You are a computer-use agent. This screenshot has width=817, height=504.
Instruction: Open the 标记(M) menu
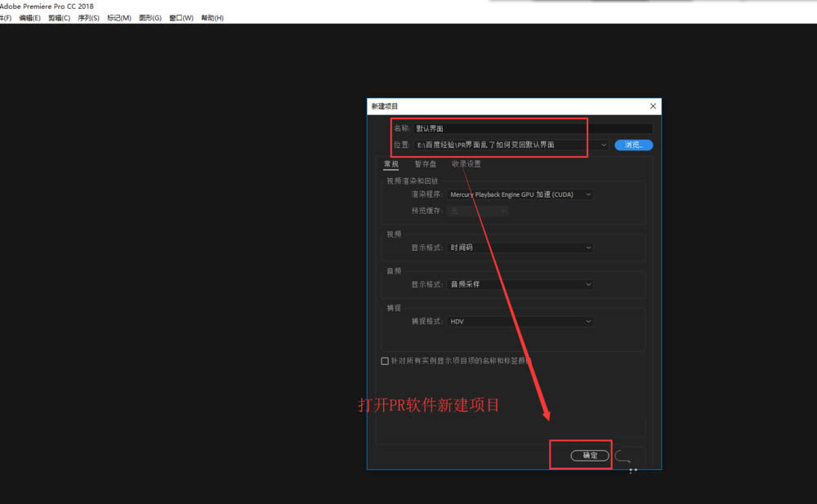coord(118,18)
